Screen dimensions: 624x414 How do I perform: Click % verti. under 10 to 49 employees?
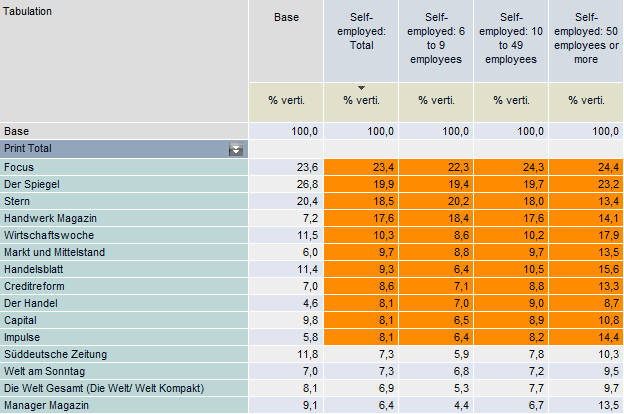pos(511,100)
